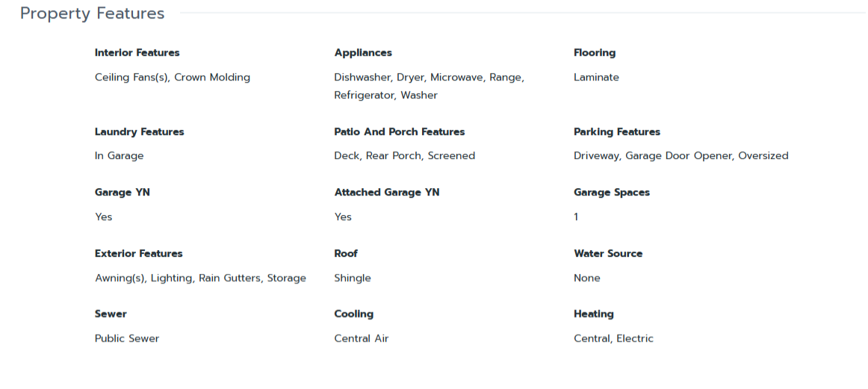Viewport: 868px width, 389px height.
Task: Select the Central Air value
Action: coord(362,339)
